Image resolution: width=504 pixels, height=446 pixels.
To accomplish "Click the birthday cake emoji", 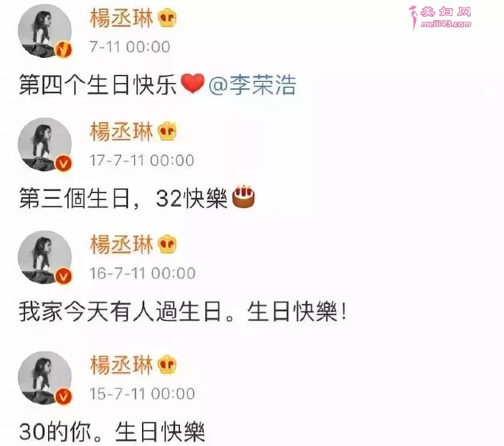I will (x=243, y=196).
